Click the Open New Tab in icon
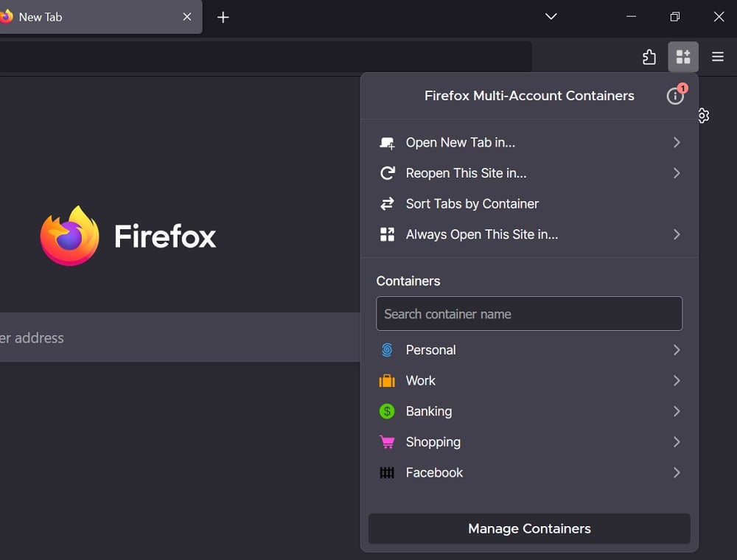The width and height of the screenshot is (737, 560). point(387,143)
